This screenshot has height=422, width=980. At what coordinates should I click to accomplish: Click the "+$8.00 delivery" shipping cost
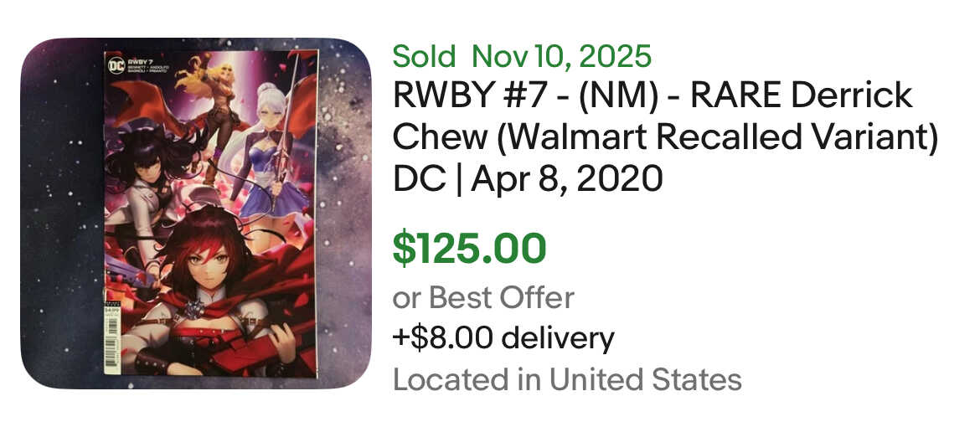tap(503, 338)
